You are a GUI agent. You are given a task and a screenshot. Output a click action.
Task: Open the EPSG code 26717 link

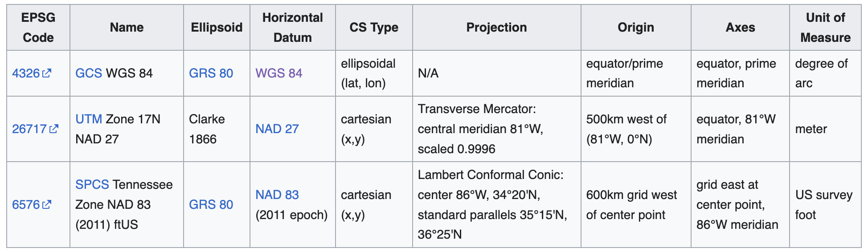[x=29, y=129]
